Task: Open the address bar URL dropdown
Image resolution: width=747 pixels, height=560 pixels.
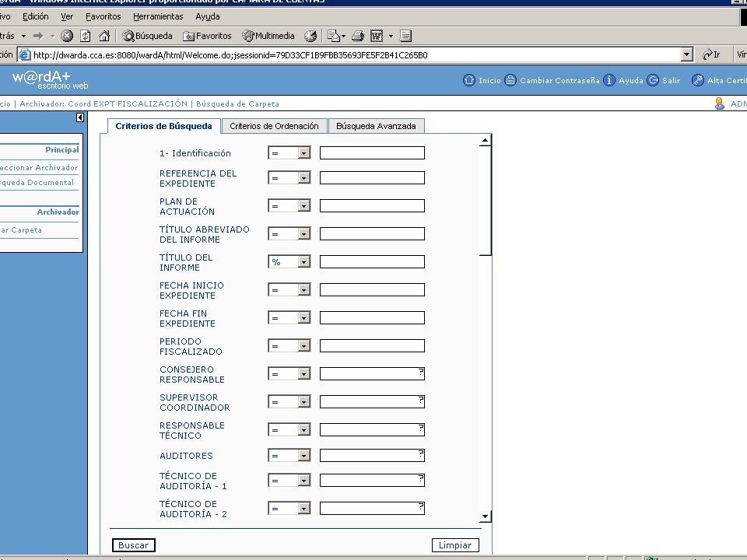Action: pos(686,54)
